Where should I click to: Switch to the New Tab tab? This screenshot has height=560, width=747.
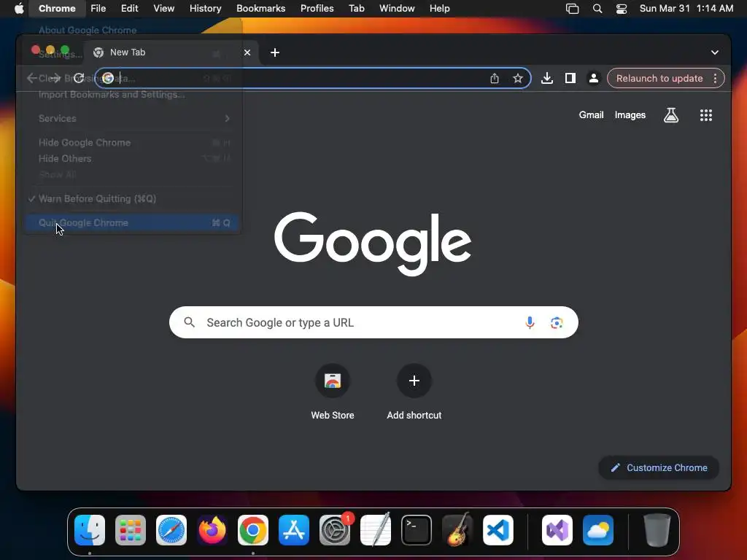click(x=170, y=52)
